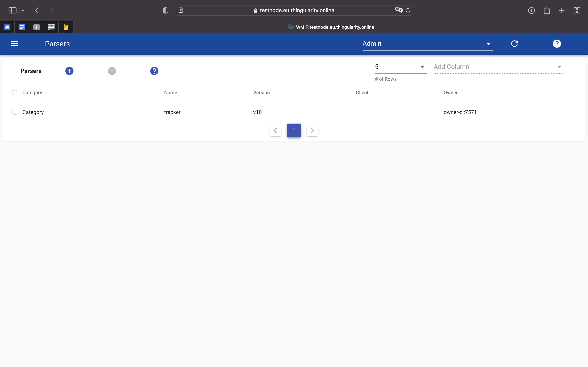Go to the next page arrow in pagination
Screen dimensions: 588x367
312,130
